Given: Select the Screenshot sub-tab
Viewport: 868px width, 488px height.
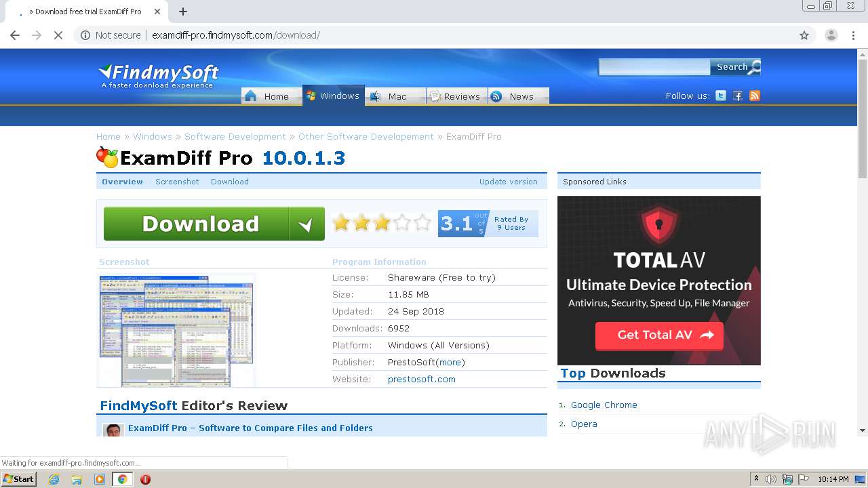Looking at the screenshot, I should [x=177, y=182].
